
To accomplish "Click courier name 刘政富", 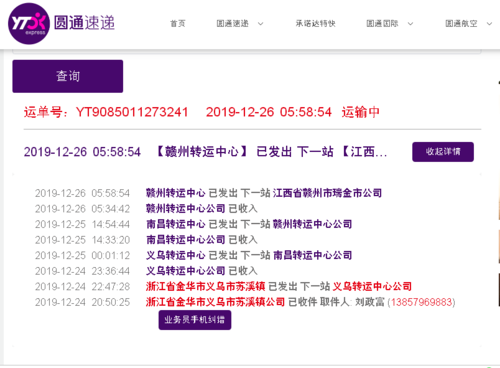I will pyautogui.click(x=370, y=302).
